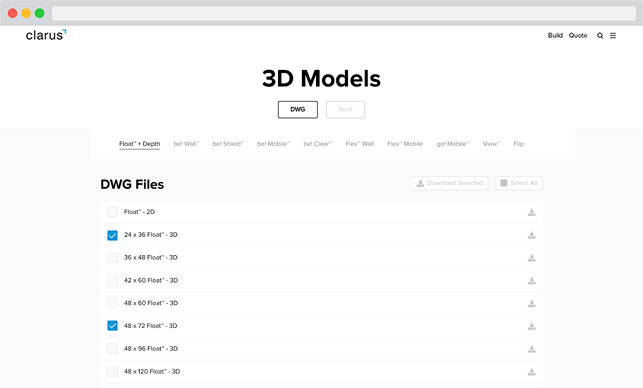Open the Quote link

(578, 36)
